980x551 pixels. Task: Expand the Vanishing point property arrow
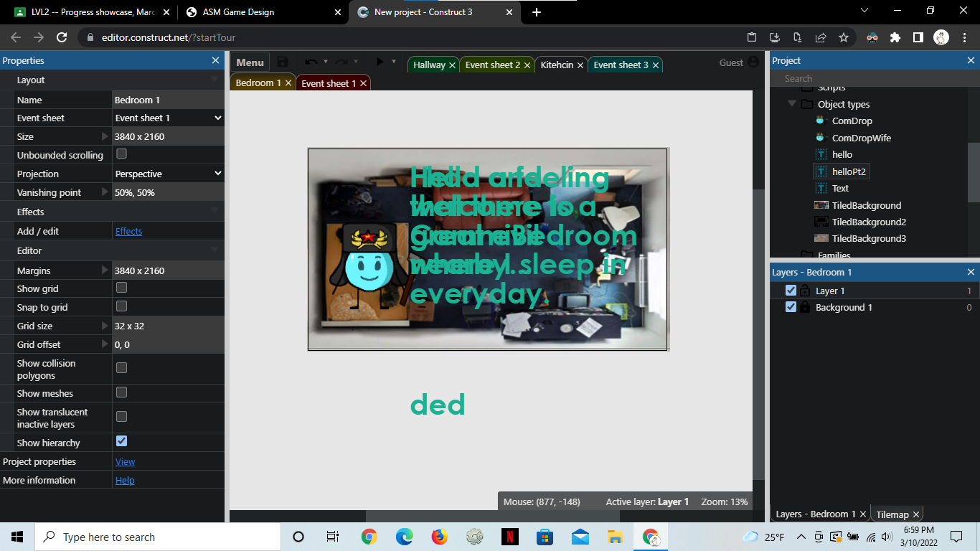pyautogui.click(x=105, y=192)
